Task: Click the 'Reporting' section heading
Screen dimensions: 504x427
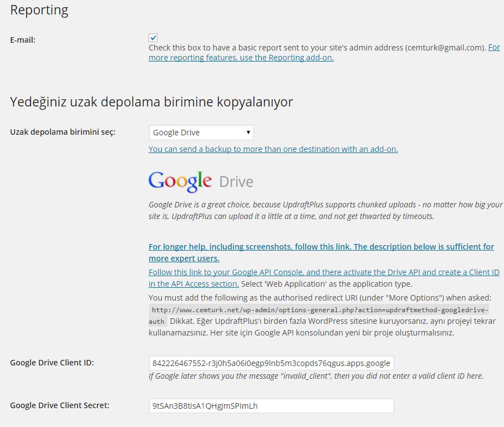Action: pos(39,11)
